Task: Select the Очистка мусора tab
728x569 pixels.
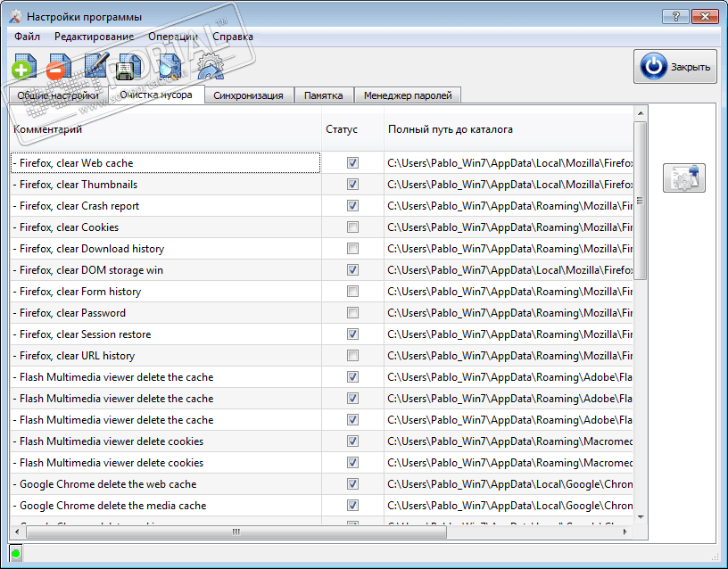Action: point(156,95)
